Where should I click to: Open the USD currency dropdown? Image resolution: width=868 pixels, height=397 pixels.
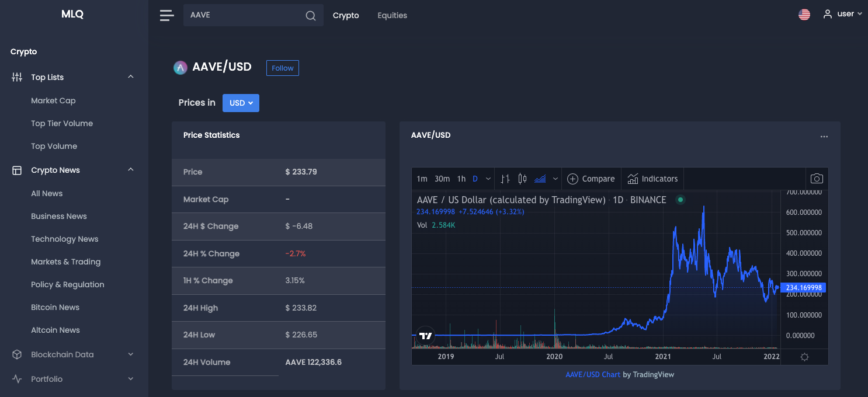(x=241, y=103)
